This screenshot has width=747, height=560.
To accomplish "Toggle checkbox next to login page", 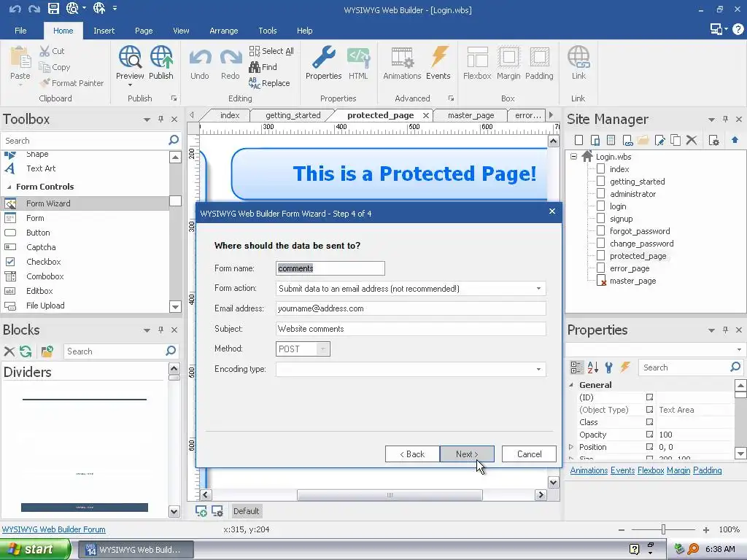I will [601, 206].
